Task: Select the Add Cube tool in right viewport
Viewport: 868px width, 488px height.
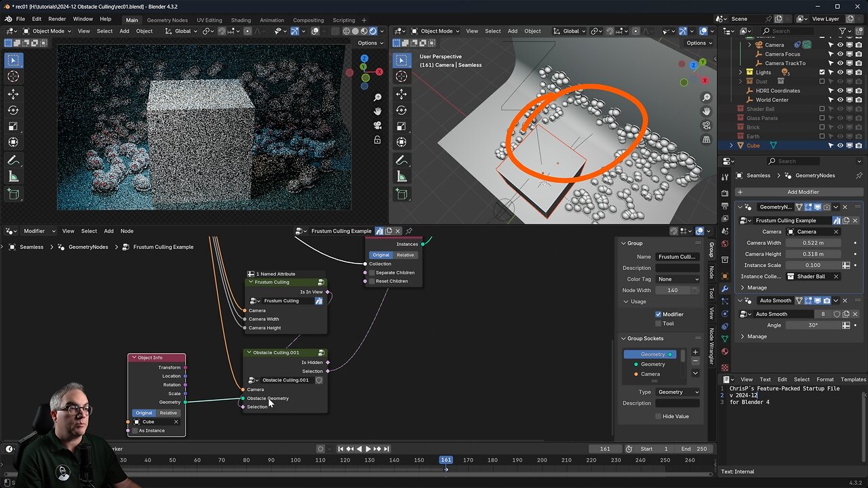Action: 401,195
